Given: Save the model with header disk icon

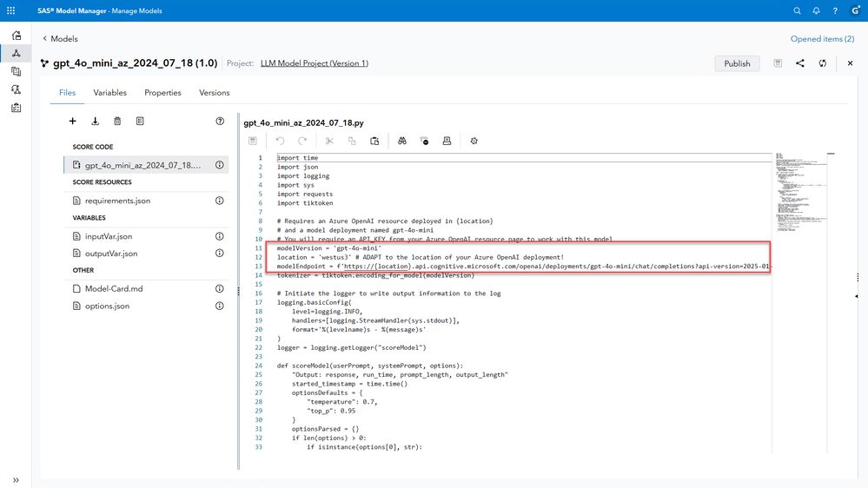Looking at the screenshot, I should click(x=778, y=63).
